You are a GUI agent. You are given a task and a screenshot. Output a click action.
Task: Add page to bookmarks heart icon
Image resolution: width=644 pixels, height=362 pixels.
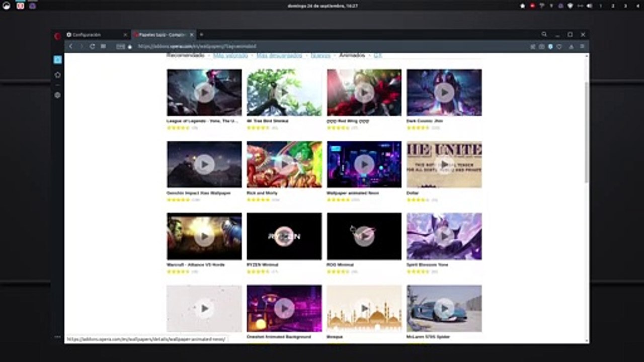pyautogui.click(x=559, y=47)
